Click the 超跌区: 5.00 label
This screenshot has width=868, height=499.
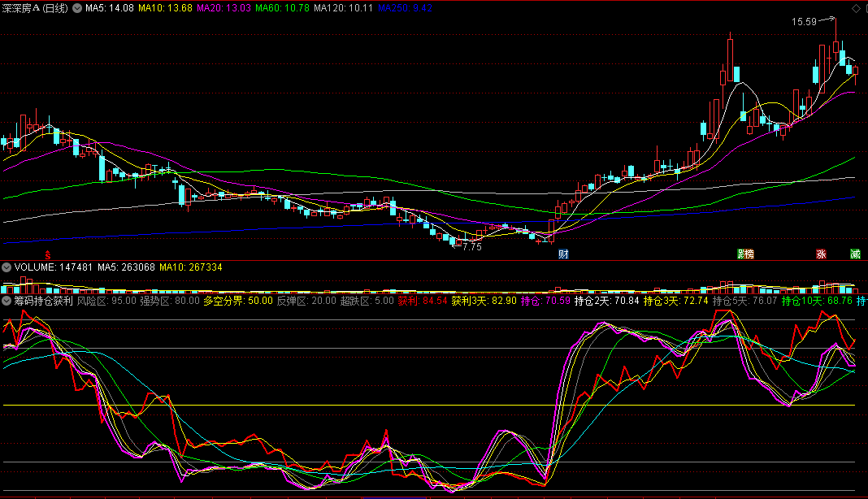367,301
